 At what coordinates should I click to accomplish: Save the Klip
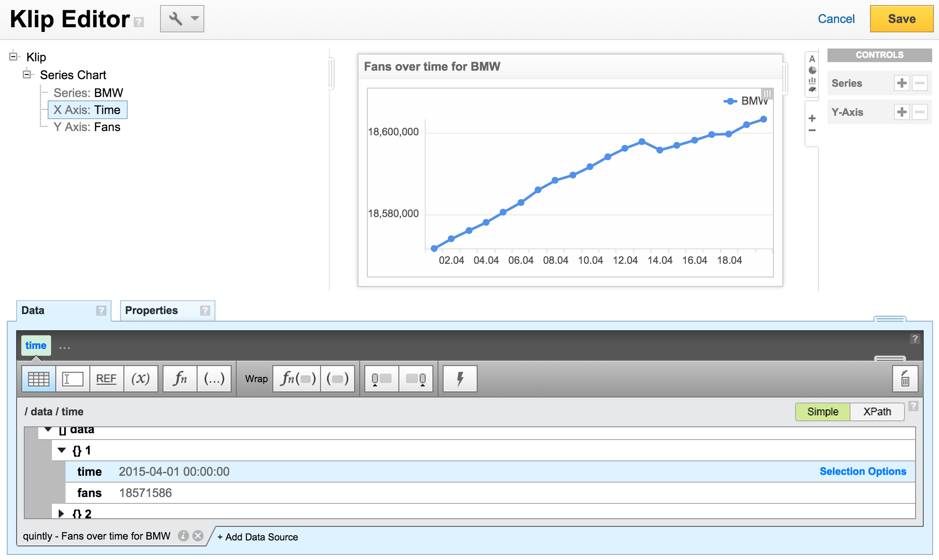click(x=902, y=19)
